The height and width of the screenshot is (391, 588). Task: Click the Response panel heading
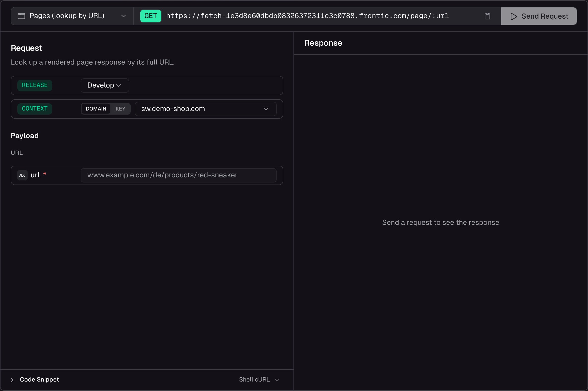(323, 43)
